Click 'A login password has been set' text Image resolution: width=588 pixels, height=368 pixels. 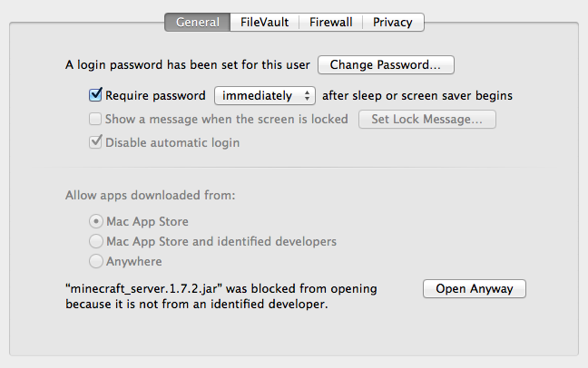(188, 65)
